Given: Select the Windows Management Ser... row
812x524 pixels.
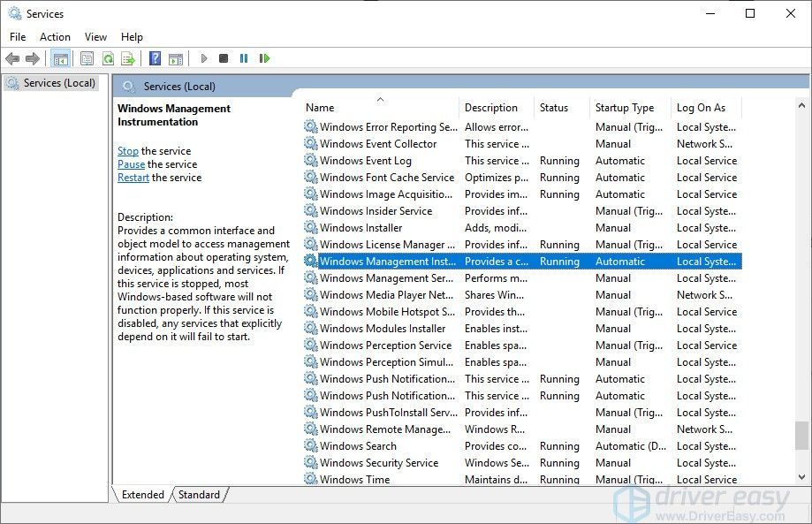Looking at the screenshot, I should [x=522, y=278].
